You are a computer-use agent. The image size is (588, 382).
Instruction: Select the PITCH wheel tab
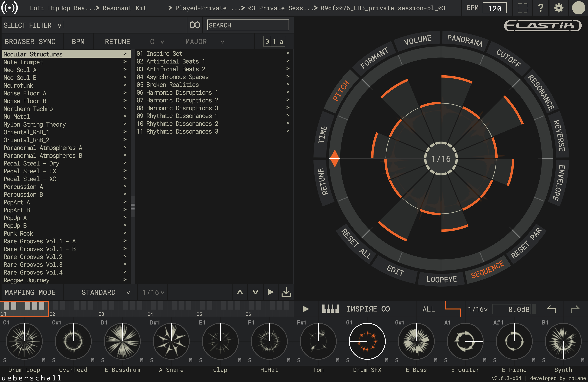341,91
